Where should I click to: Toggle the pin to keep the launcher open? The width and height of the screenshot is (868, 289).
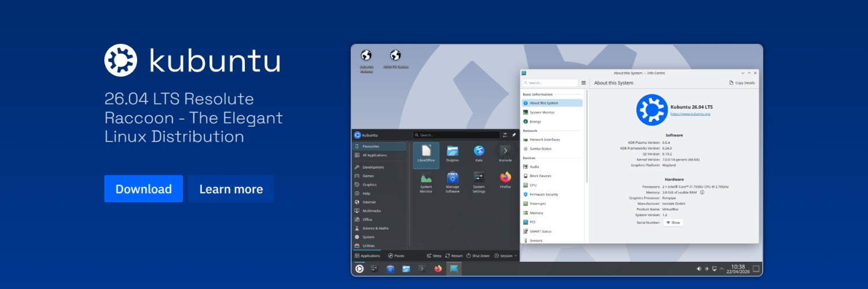(x=513, y=135)
